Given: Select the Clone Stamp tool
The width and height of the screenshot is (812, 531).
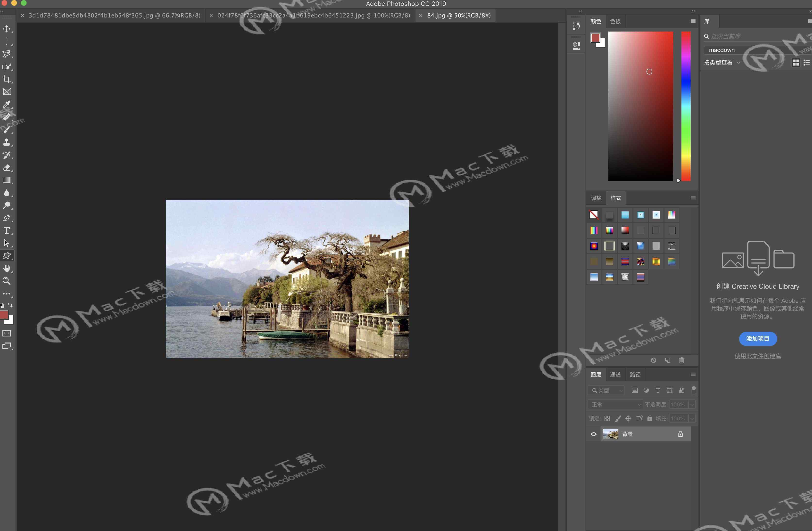Looking at the screenshot, I should [7, 142].
